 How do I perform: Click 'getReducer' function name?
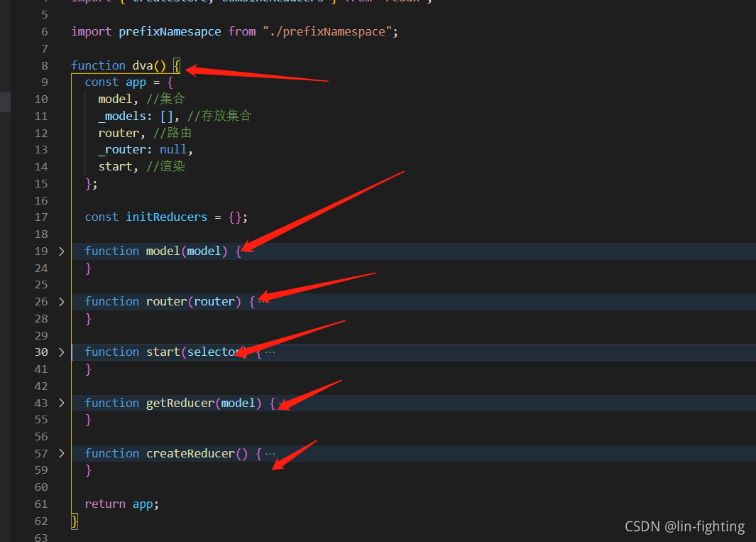pyautogui.click(x=180, y=403)
